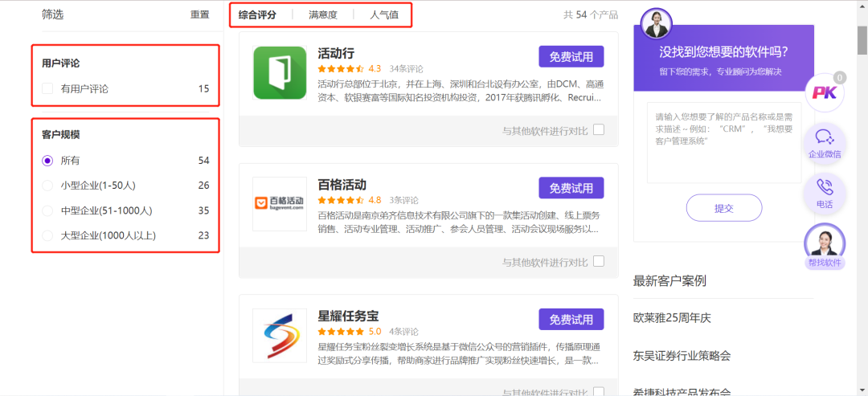Click 免费试用 for 星耀任务宝
Image resolution: width=868 pixels, height=396 pixels.
click(x=571, y=319)
